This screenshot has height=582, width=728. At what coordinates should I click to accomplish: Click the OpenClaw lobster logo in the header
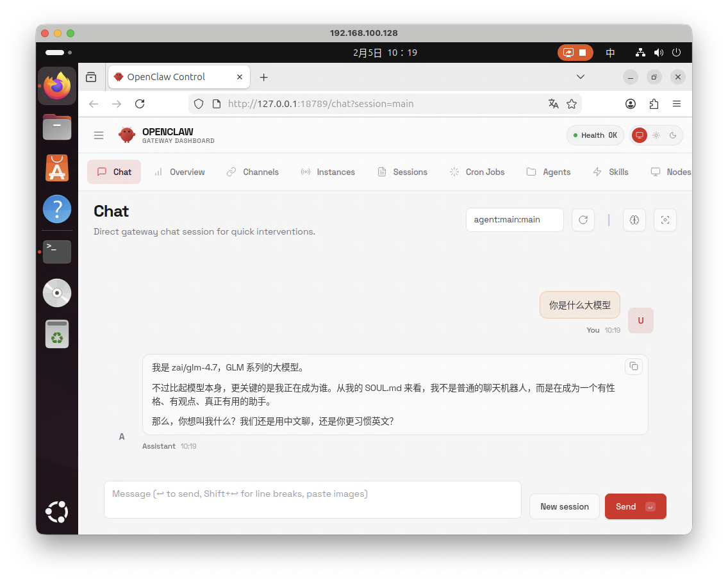[x=126, y=135]
